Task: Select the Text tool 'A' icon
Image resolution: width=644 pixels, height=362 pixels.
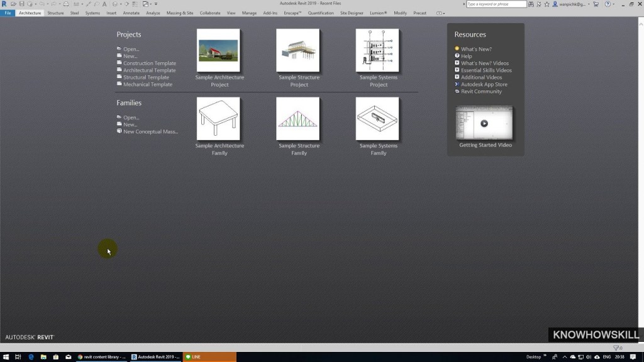Action: pyautogui.click(x=104, y=4)
